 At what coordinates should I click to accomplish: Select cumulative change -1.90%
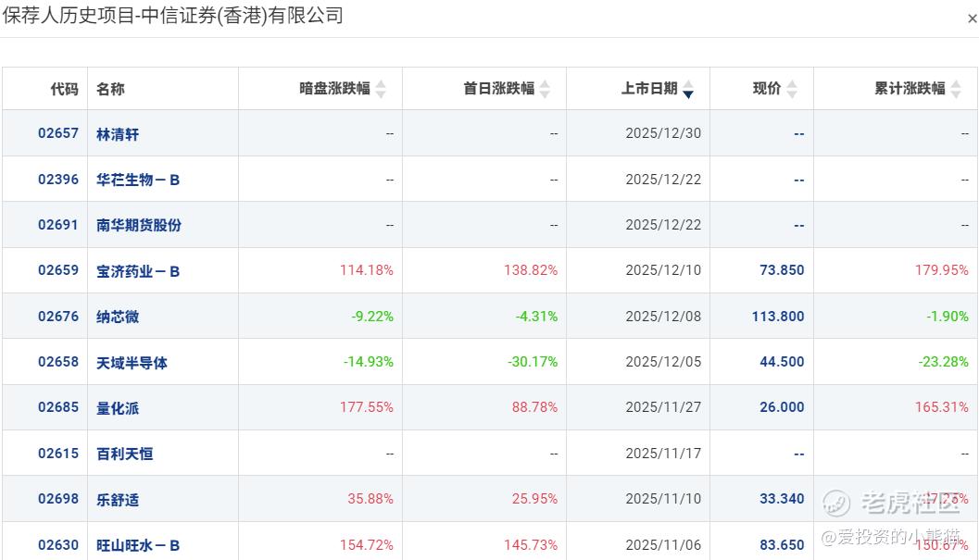tap(948, 316)
